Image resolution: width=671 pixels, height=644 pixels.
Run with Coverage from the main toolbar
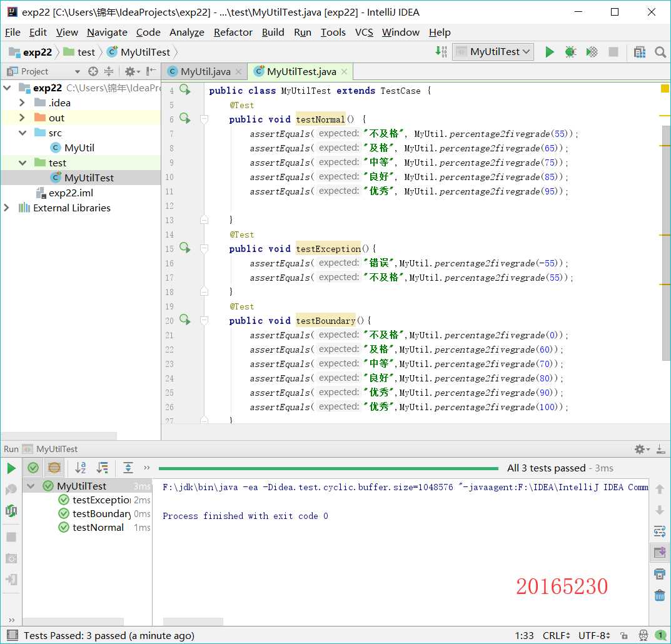click(592, 52)
